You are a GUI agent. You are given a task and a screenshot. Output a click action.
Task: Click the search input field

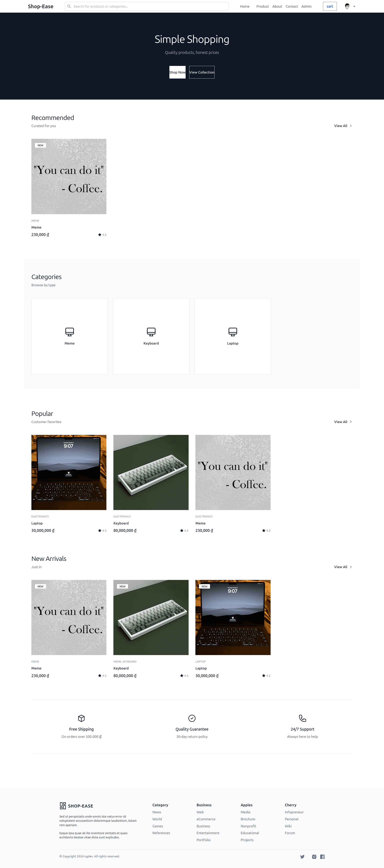[147, 6]
